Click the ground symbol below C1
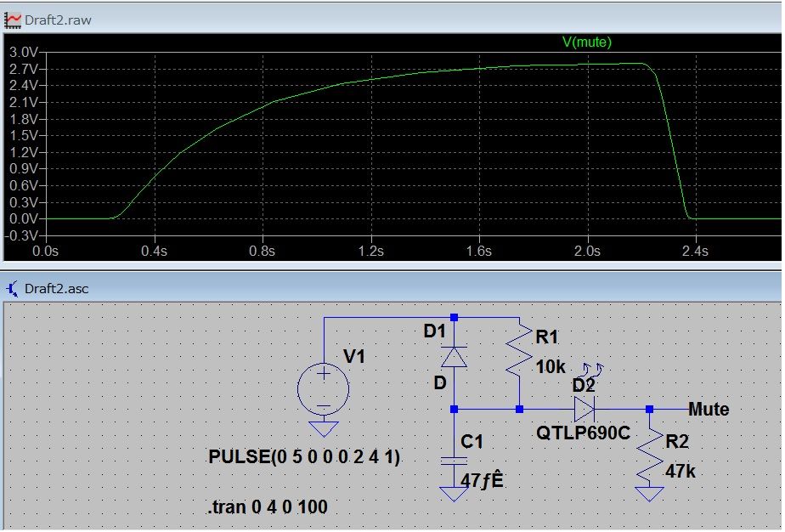This screenshot has width=785, height=532. click(455, 493)
